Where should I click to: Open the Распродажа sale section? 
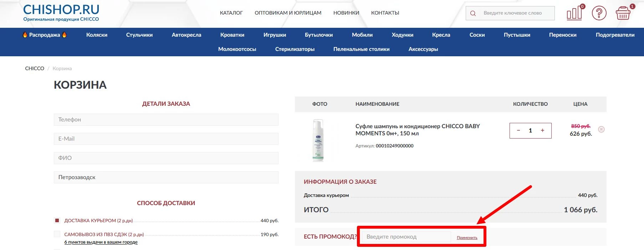[45, 35]
